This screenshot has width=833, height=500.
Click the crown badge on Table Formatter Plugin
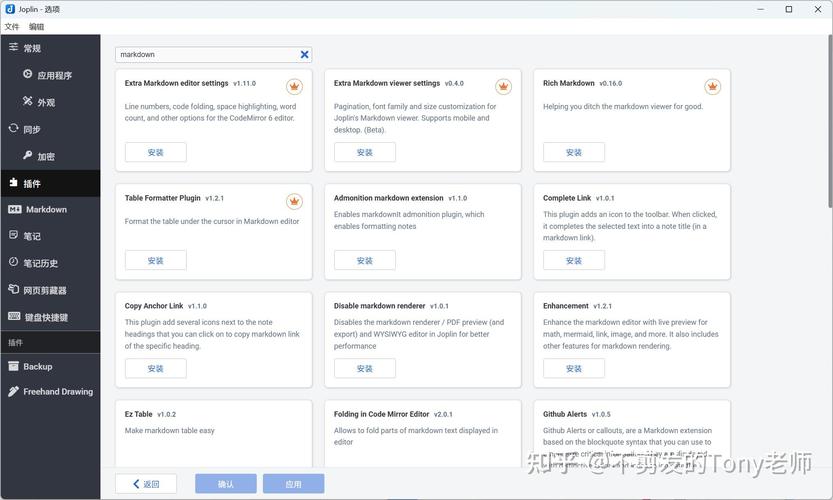pyautogui.click(x=294, y=201)
